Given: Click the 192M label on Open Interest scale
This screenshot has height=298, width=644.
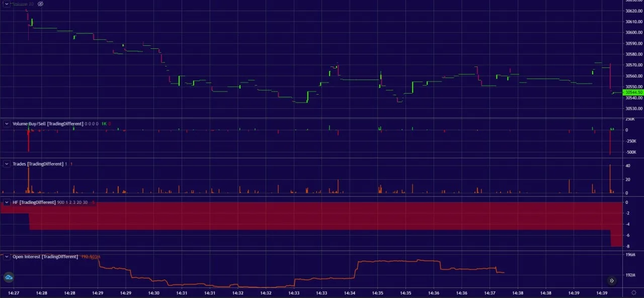Looking at the screenshot, I should click(630, 275).
